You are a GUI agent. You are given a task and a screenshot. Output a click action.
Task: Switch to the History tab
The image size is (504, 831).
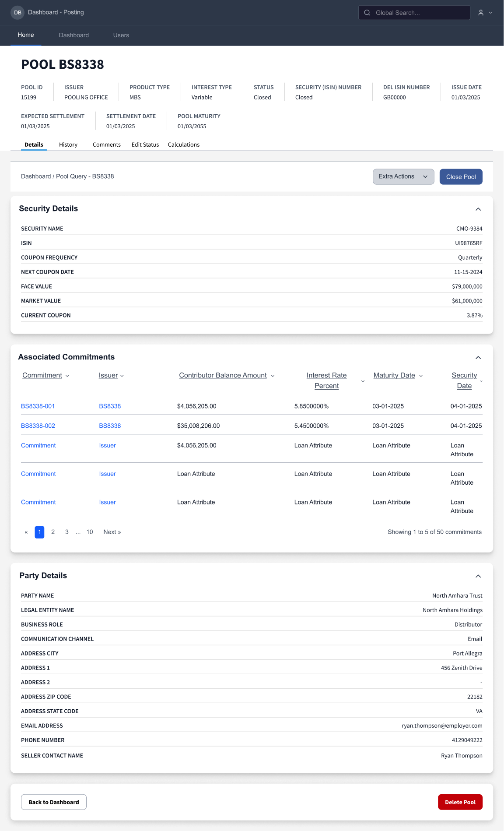68,145
